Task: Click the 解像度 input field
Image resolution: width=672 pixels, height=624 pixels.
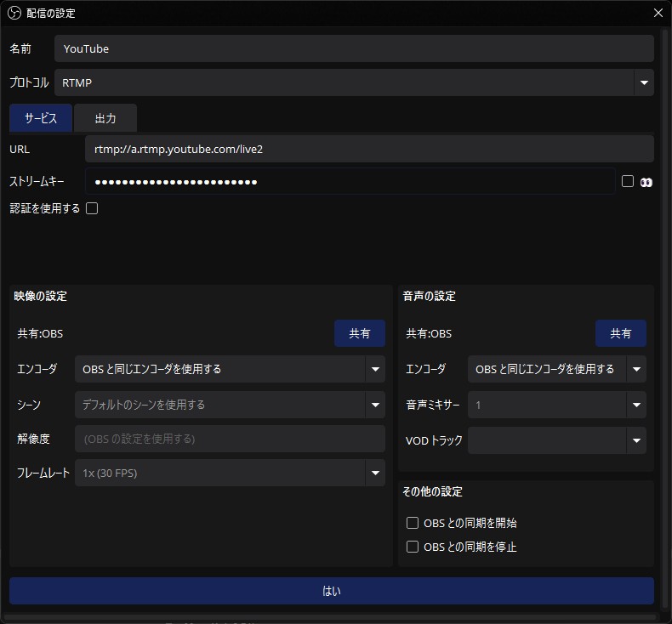Action: [231, 439]
